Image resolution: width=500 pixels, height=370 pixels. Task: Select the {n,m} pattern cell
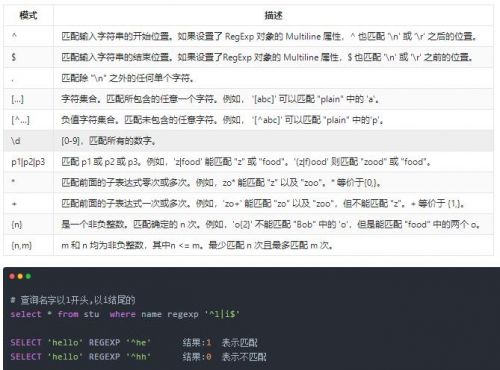(28, 246)
